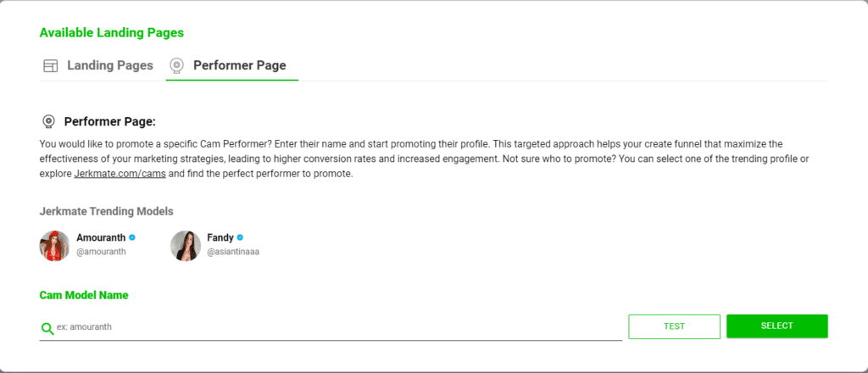The image size is (868, 373).
Task: Click the @asiantinaaa handle
Action: point(233,252)
